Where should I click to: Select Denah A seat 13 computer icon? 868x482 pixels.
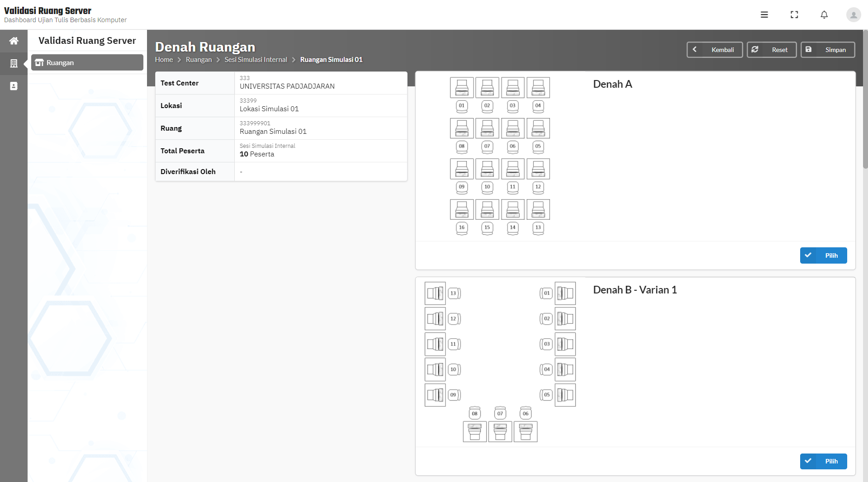[538, 210]
